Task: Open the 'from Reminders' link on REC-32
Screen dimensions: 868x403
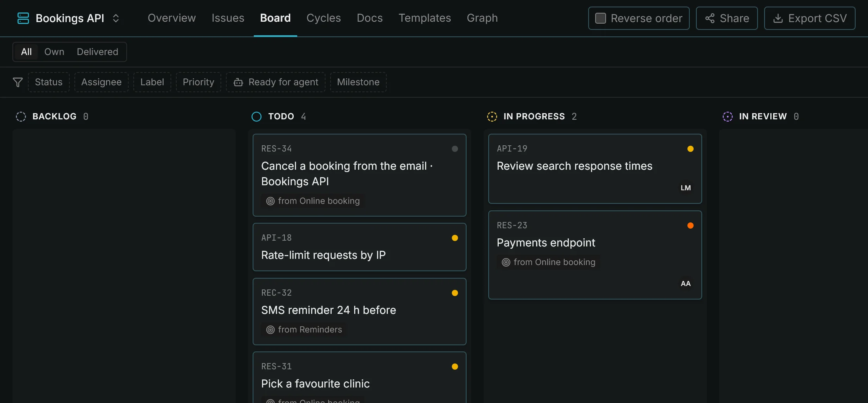Action: coord(304,330)
